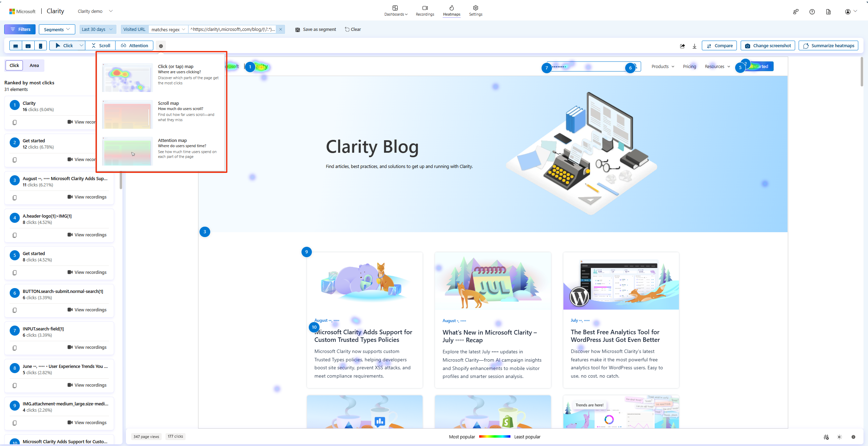
Task: View recordings for BUTTON.search-submit element
Action: (x=87, y=310)
